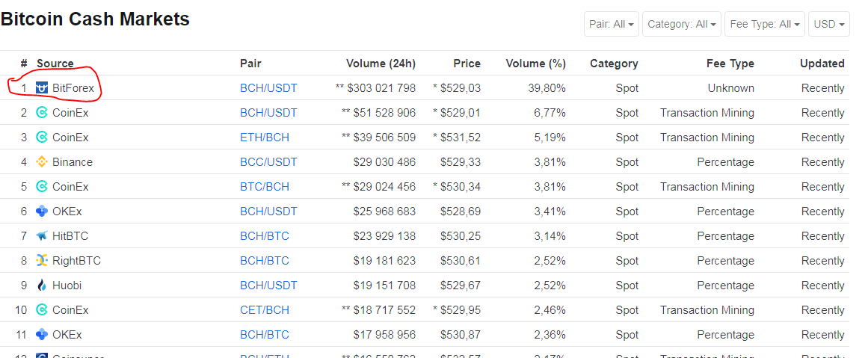868x358 pixels.
Task: Select the $528,69 price value
Action: pyautogui.click(x=461, y=212)
